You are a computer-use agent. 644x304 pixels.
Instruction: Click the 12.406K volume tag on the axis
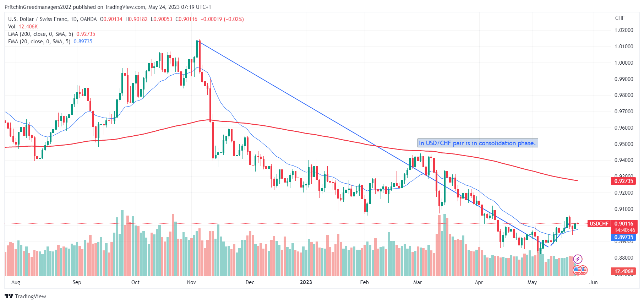coord(624,271)
